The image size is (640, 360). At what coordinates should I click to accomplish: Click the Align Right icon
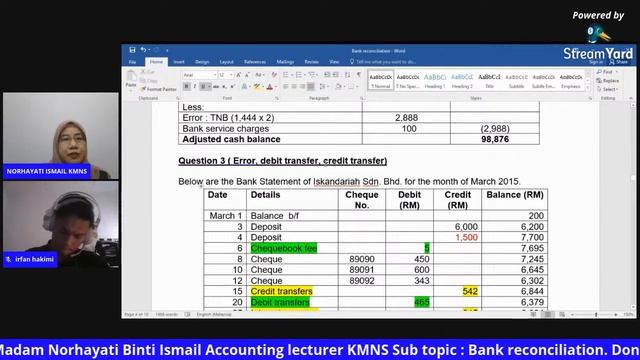[x=302, y=87]
